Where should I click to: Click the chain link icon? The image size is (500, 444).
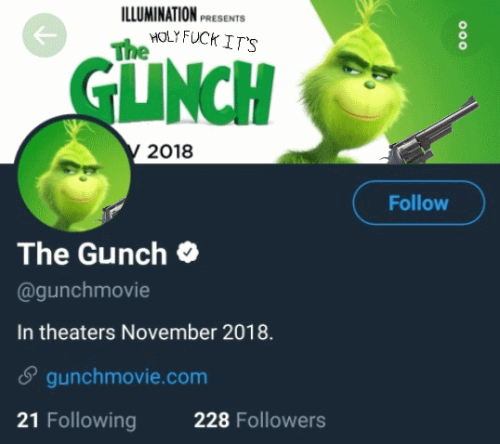28,376
